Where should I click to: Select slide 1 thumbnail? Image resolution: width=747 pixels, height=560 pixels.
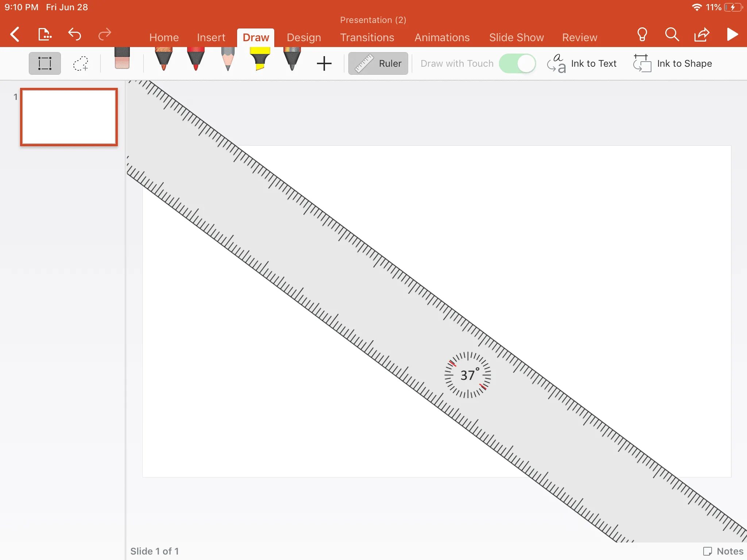(x=69, y=117)
